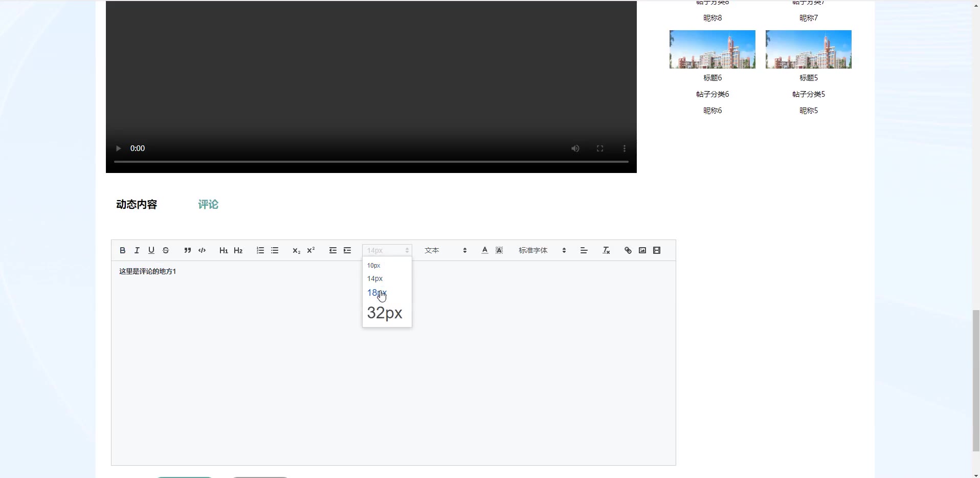Create an ordered list
Screen dimensions: 980x478
(x=260, y=250)
